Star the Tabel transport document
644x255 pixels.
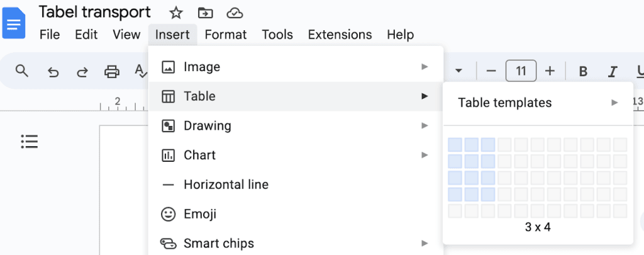pos(176,13)
